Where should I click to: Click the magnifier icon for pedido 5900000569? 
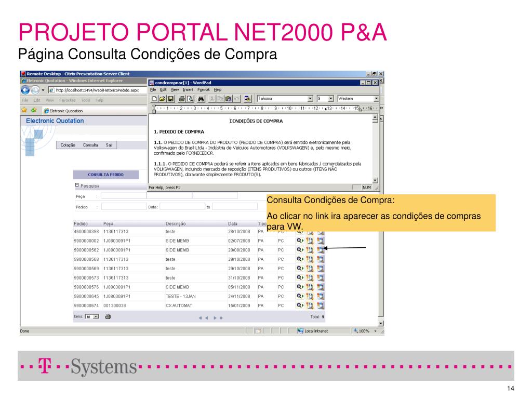[x=300, y=269]
